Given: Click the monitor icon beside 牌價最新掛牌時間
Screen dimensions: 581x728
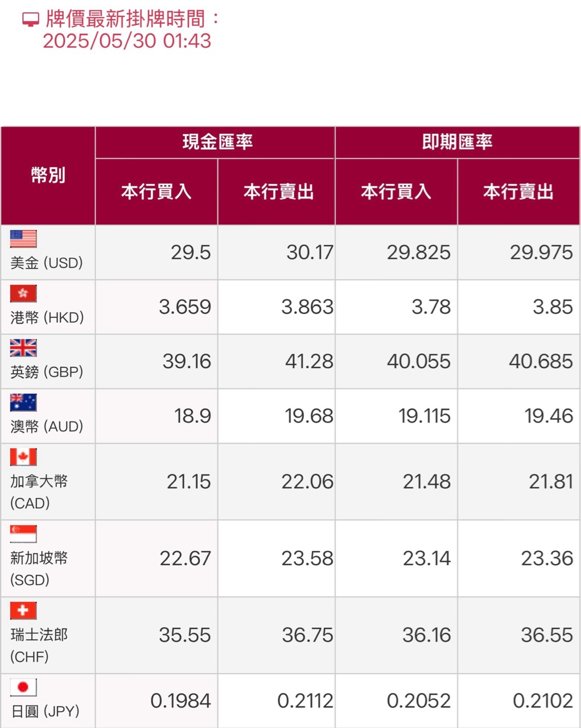Looking at the screenshot, I should [30, 20].
